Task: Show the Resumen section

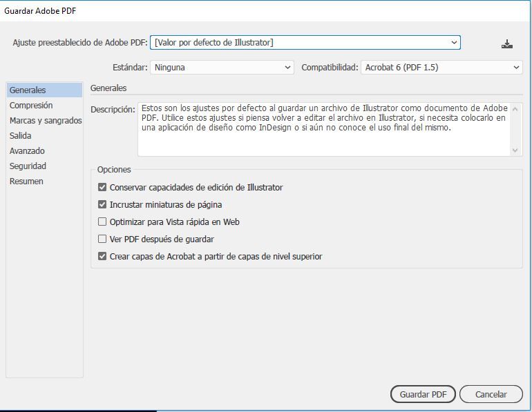Action: 44,182
